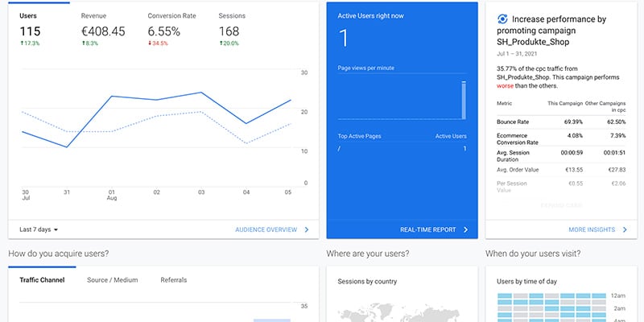Click the red 'worse' word
This screenshot has height=322, width=644.
(x=506, y=86)
